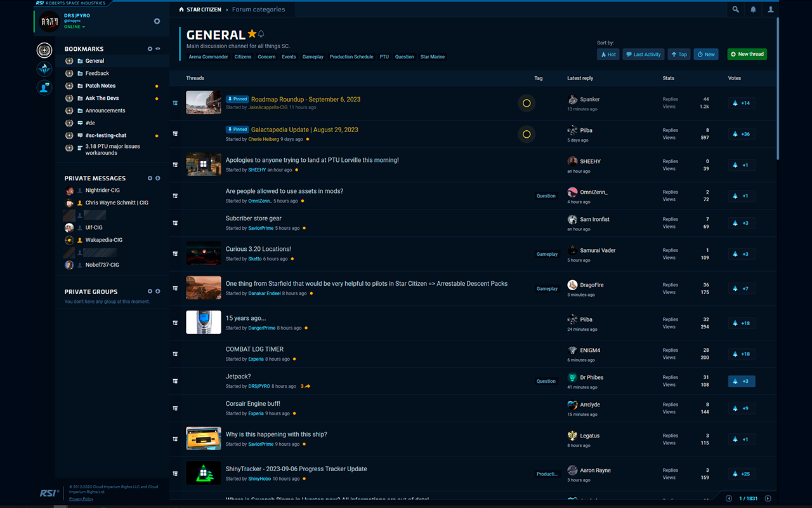Screen dimensions: 812x508
Task: Filter by the Production Schedule tag
Action: [351, 57]
